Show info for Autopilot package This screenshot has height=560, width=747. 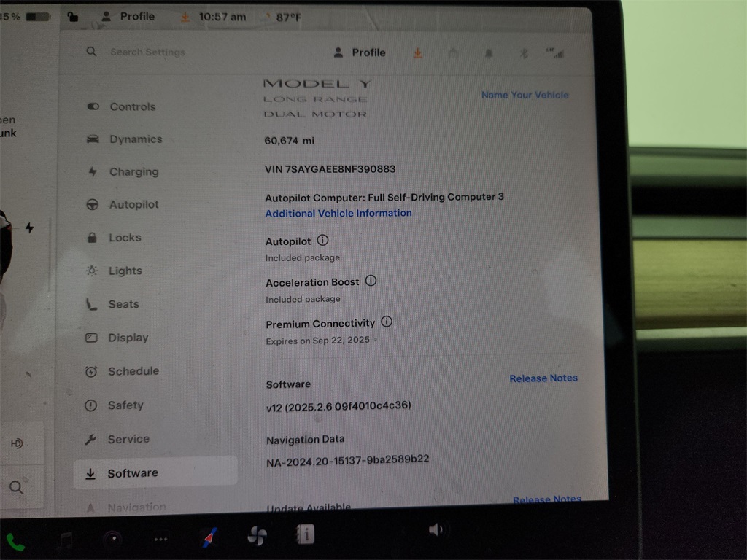[x=322, y=240]
